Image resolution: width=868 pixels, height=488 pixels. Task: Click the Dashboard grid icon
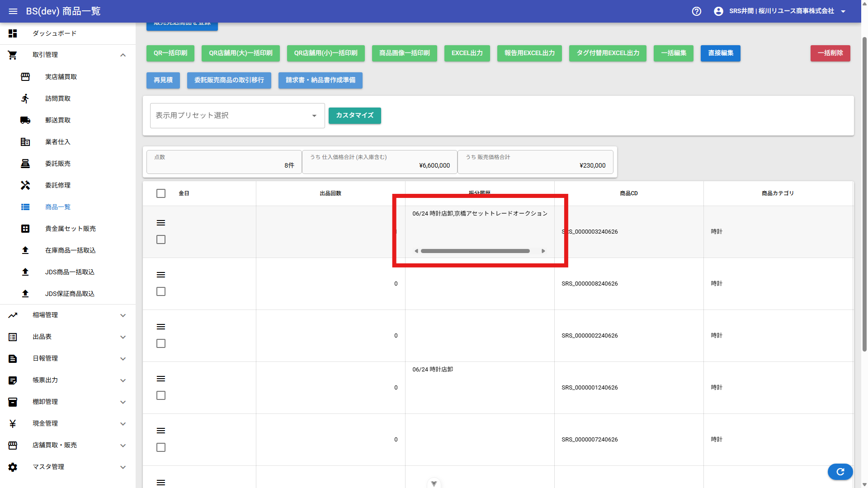(13, 33)
